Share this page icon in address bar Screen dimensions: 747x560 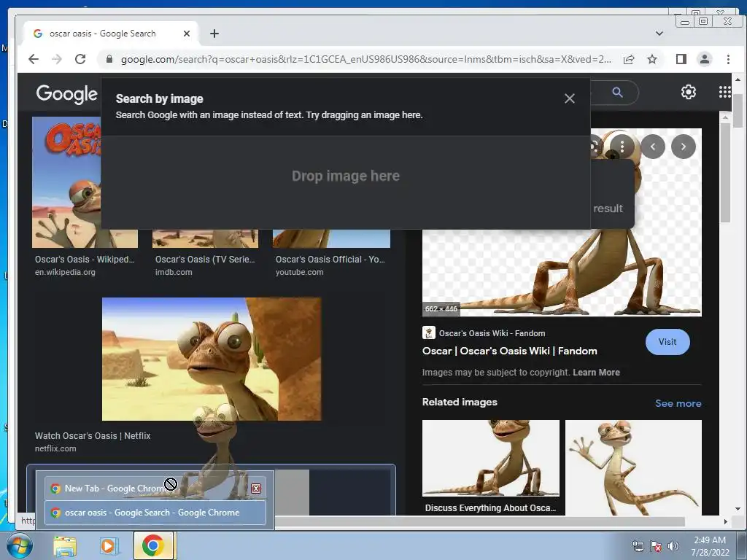tap(629, 59)
